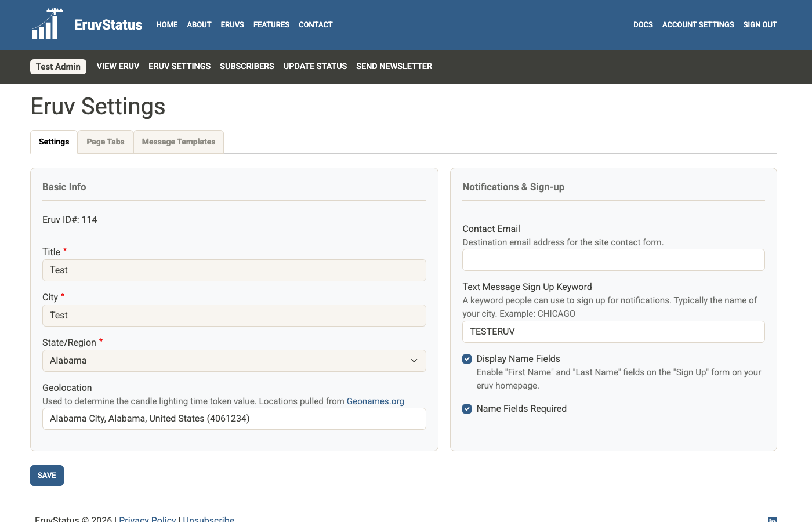Open the SUBSCRIBERS section
Screen dimensions: 812x522
tap(246, 66)
